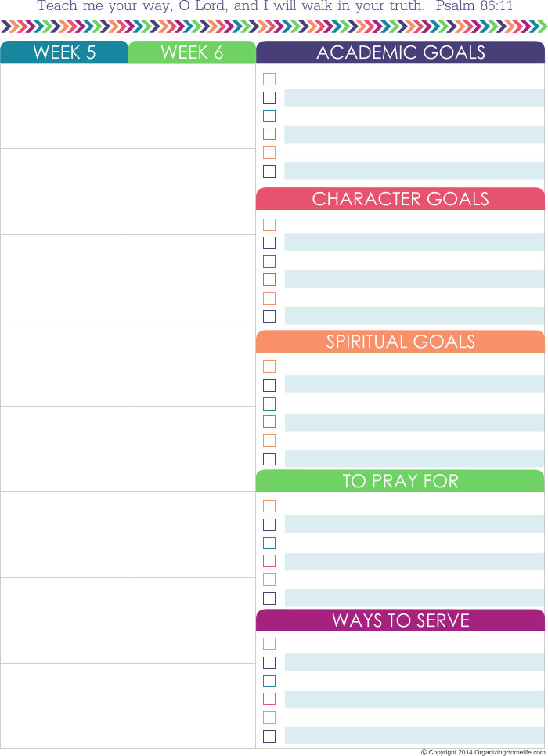Click the To Pray For green header
Viewport: 548px width, 756px height.
401,481
